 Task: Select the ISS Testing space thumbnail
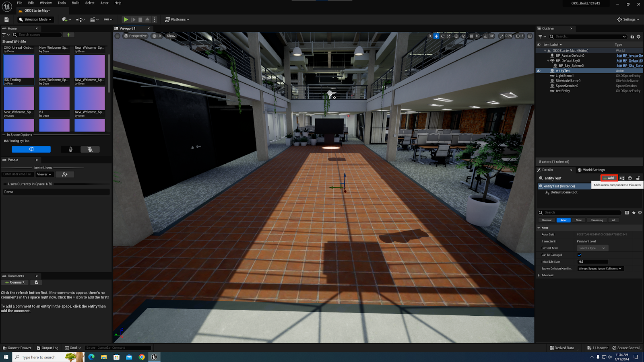[19, 66]
